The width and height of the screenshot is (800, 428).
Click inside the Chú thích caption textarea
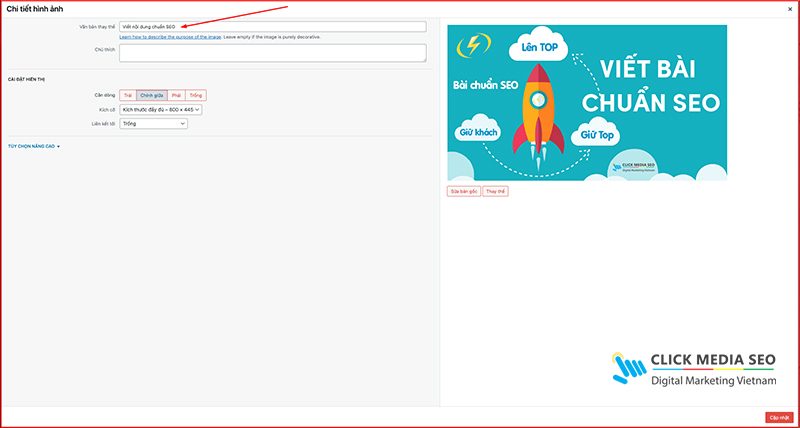point(273,53)
